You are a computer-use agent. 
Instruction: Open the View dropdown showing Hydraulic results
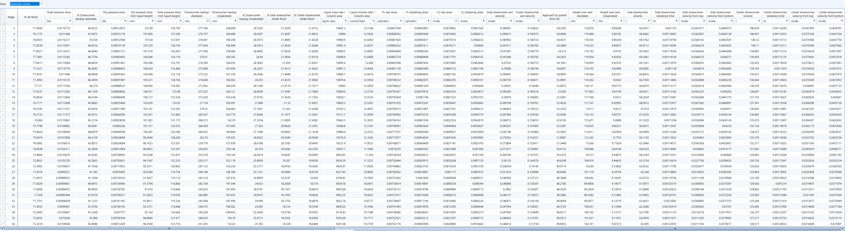26,4
